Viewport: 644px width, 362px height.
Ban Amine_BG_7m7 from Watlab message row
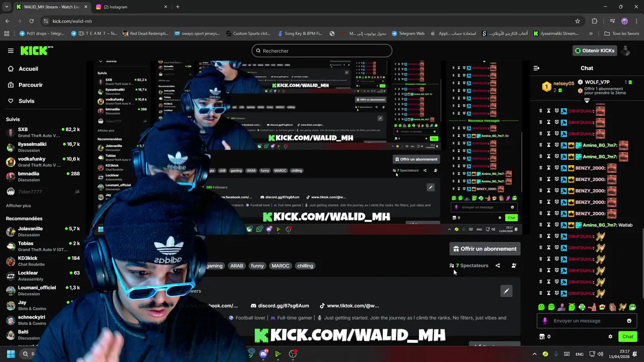(556, 225)
